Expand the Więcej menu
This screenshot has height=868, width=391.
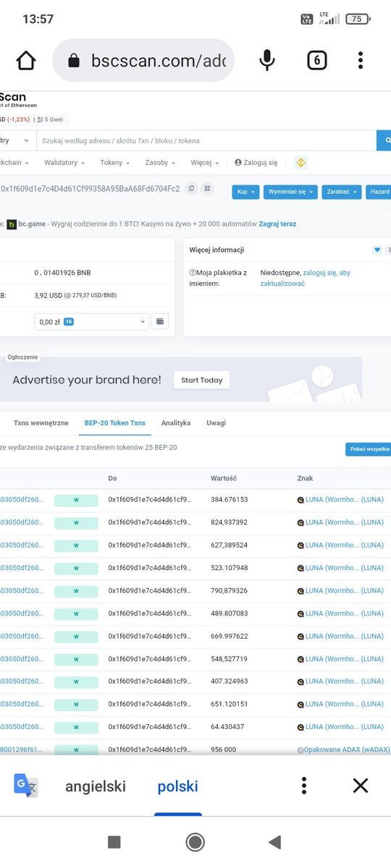(x=204, y=163)
